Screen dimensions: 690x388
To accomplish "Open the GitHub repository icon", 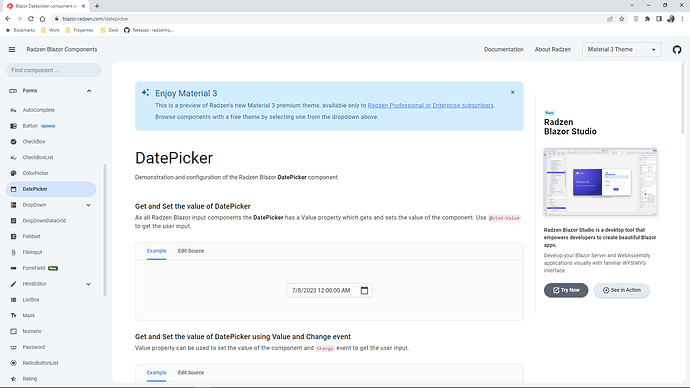I will [677, 50].
